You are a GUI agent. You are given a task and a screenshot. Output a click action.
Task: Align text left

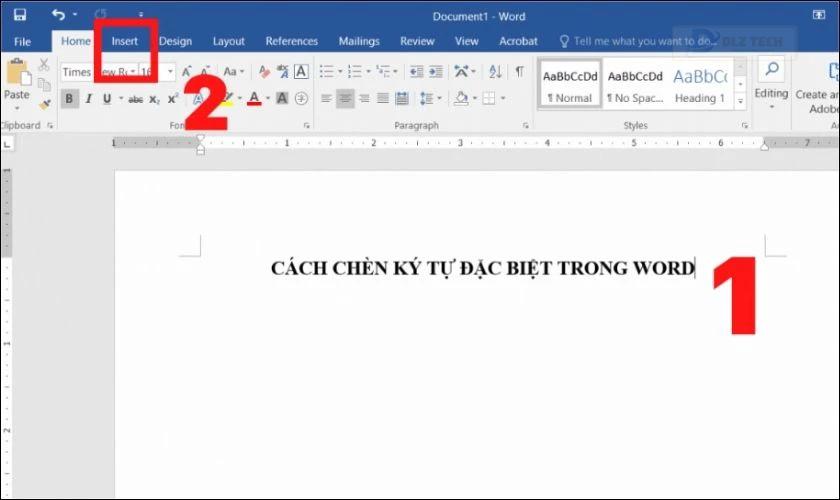point(326,99)
